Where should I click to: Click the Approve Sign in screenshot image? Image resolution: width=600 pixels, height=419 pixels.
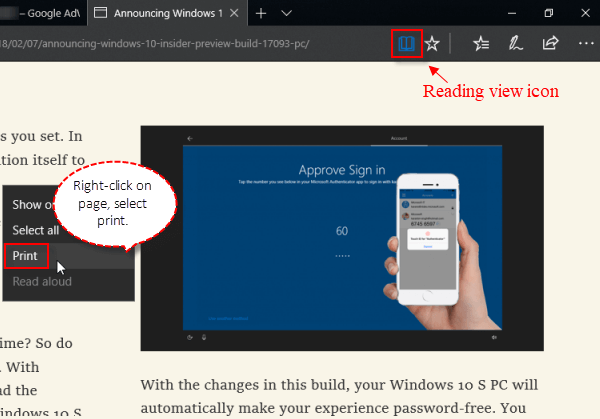(x=342, y=238)
